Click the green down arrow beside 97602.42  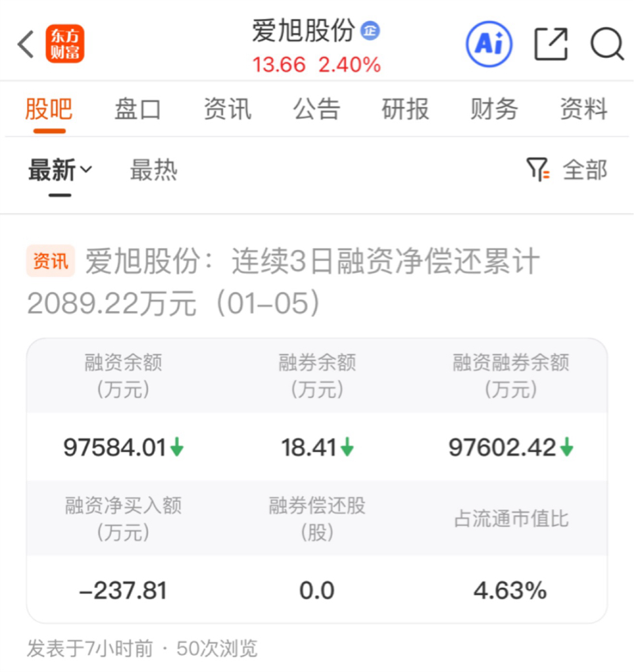coord(566,446)
